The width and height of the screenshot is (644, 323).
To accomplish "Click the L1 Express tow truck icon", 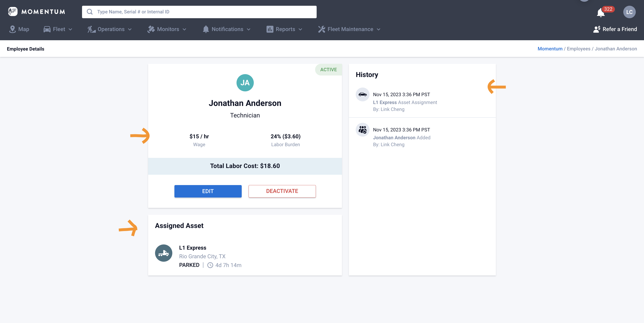I will pyautogui.click(x=163, y=253).
